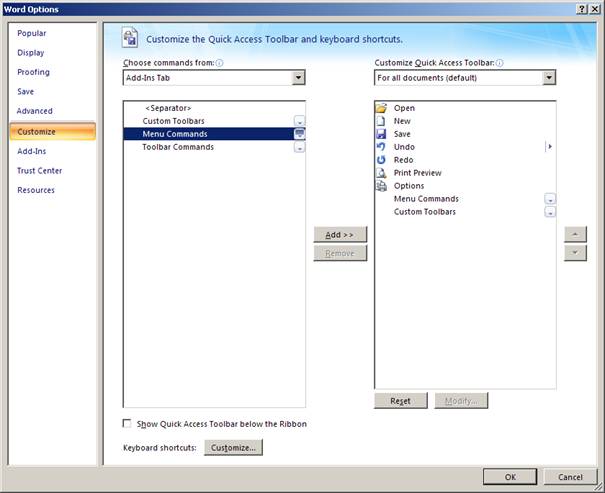Open keyboard shortcuts Customize... button
Image resolution: width=605 pixels, height=493 pixels.
233,447
